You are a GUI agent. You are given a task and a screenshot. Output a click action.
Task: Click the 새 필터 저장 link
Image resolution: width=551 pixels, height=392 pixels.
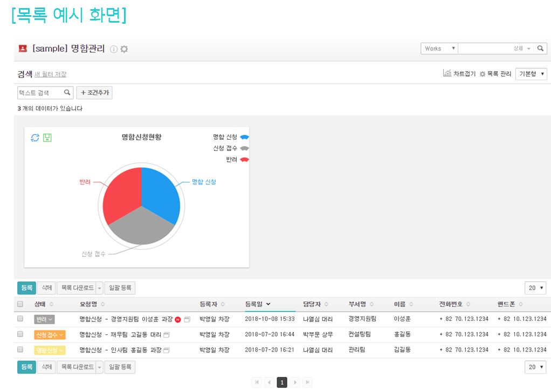[50, 74]
